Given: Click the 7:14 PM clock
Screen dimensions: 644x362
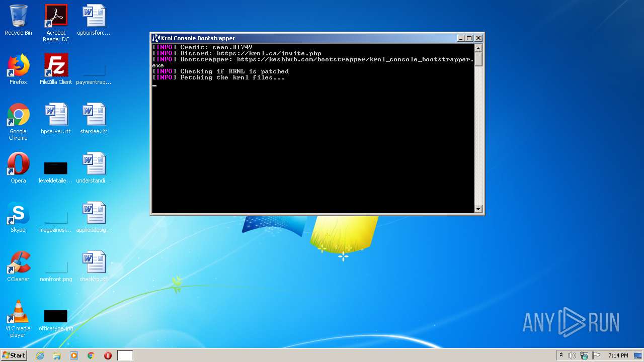Looking at the screenshot, I should click(x=618, y=355).
